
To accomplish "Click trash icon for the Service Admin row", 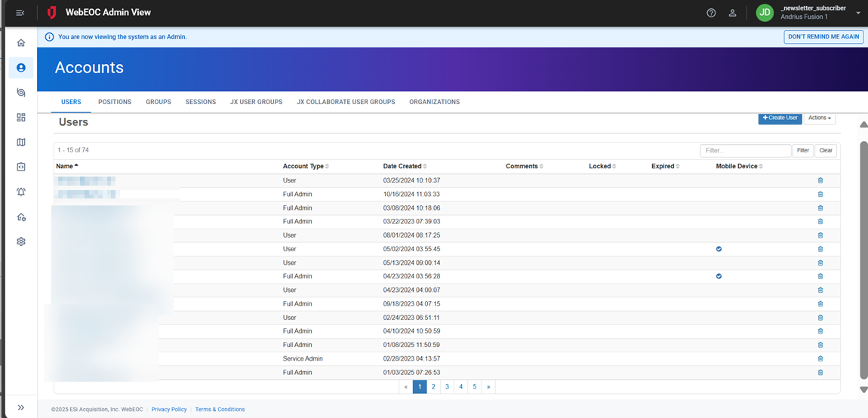I will pyautogui.click(x=820, y=359).
